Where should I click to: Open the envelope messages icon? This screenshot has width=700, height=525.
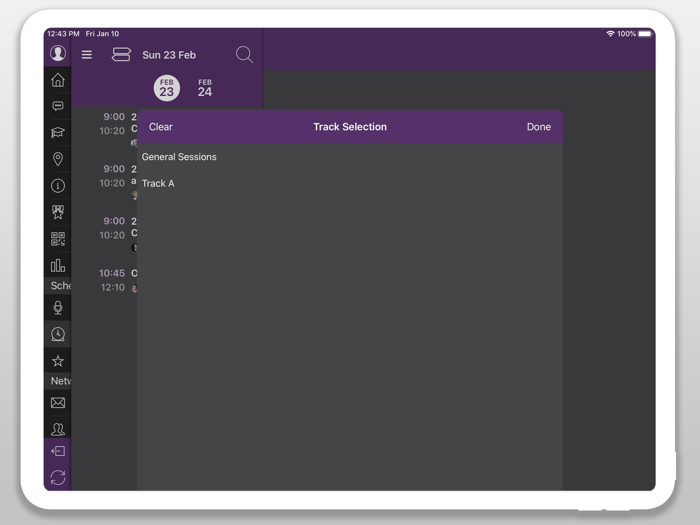click(x=58, y=403)
